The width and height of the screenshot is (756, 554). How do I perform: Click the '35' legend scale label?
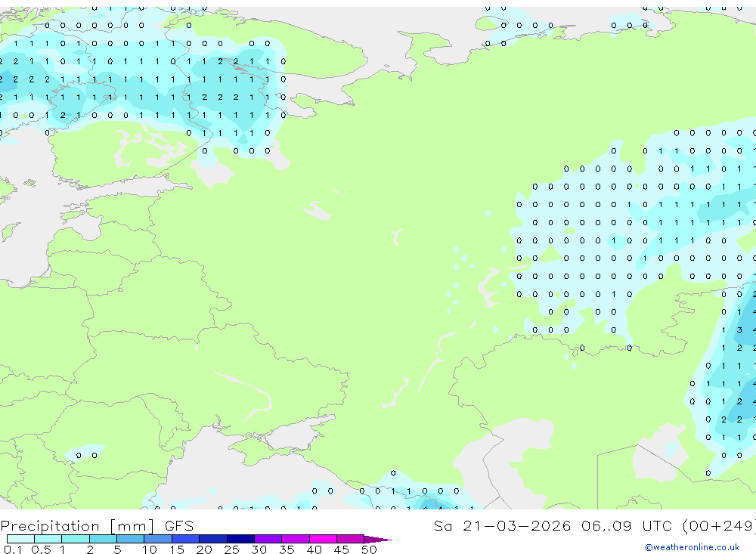pos(287,549)
